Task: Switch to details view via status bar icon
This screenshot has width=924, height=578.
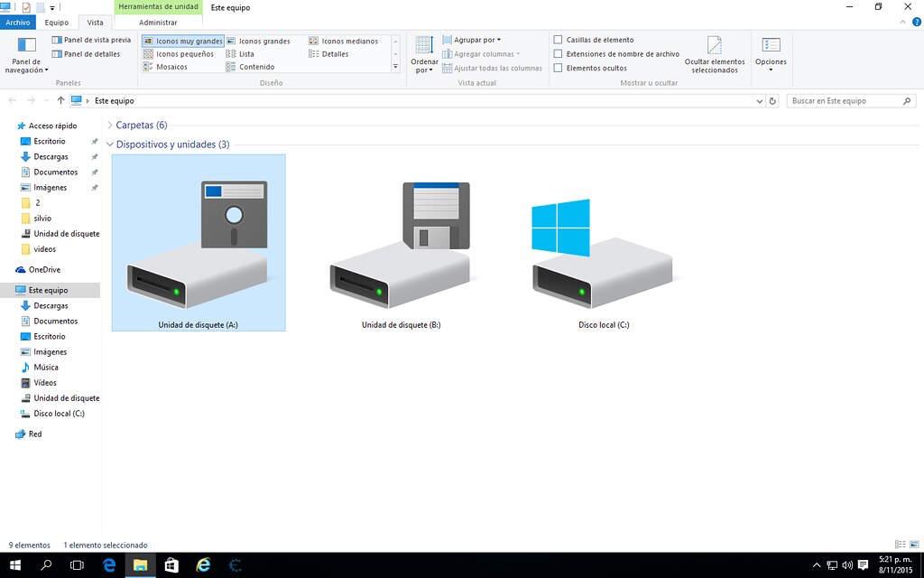Action: (900, 545)
